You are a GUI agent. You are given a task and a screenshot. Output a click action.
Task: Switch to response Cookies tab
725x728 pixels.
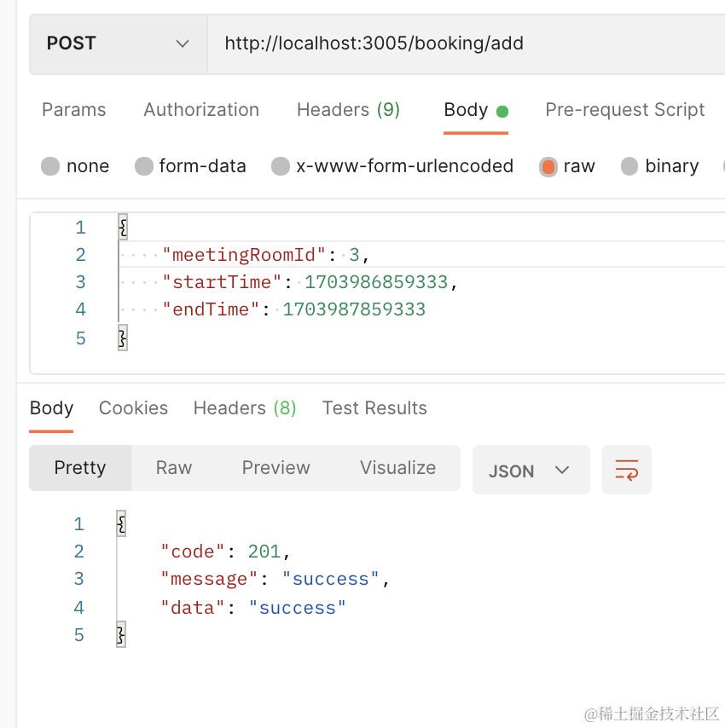pyautogui.click(x=133, y=408)
